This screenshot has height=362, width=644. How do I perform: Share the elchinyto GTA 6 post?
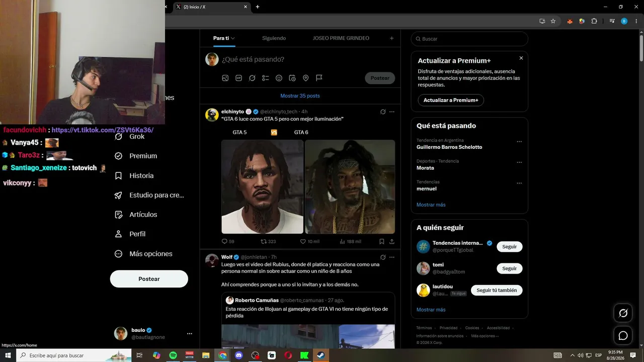[392, 241]
